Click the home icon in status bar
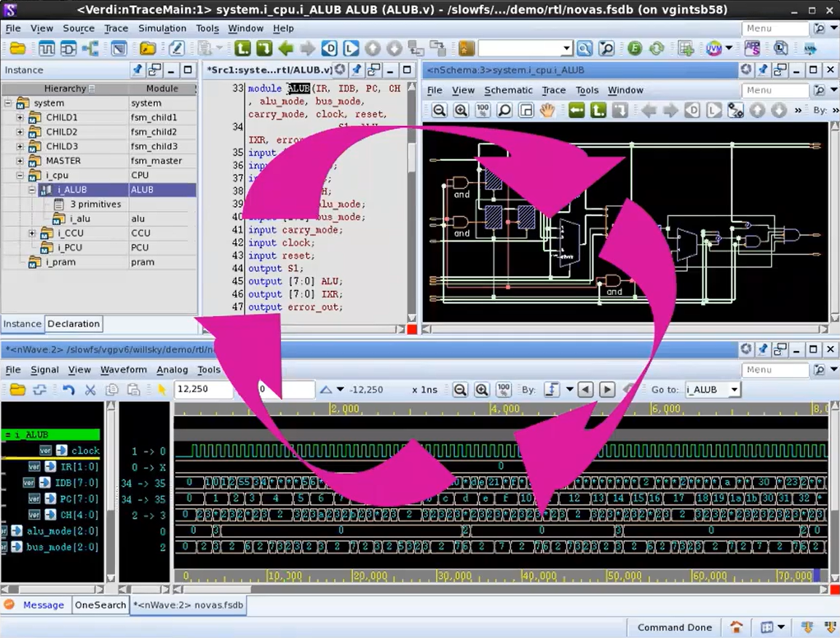The image size is (840, 638). pyautogui.click(x=737, y=627)
